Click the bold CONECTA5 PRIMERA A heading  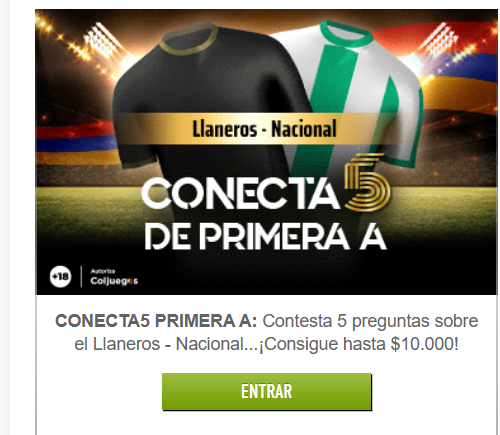(156, 321)
